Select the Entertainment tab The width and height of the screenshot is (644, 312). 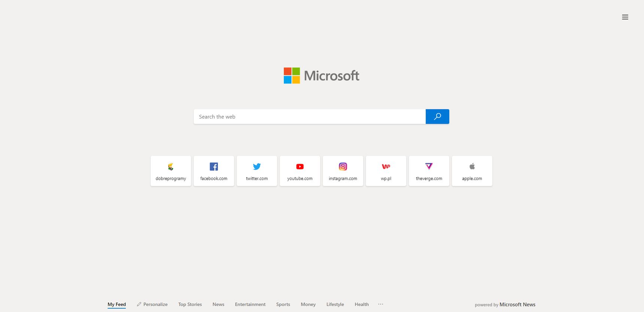point(250,304)
